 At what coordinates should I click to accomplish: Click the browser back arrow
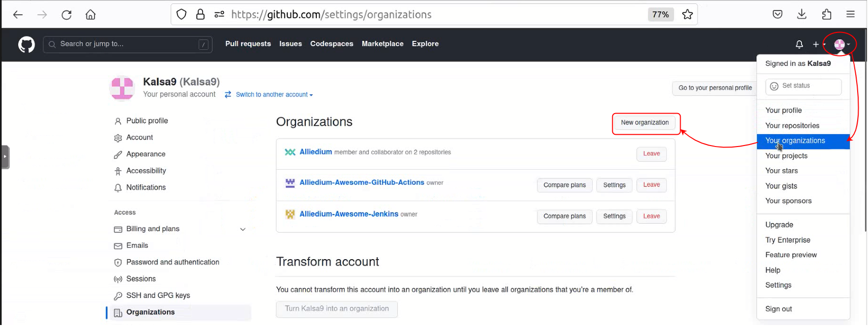(x=18, y=15)
